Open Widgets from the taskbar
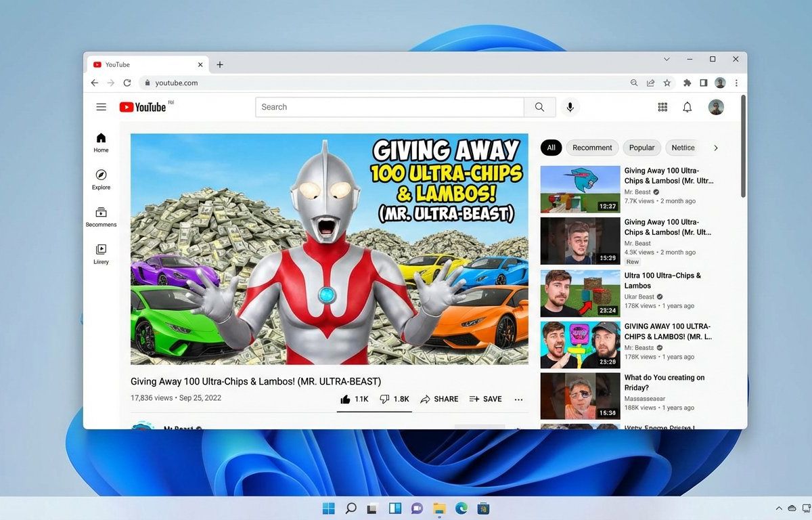 [395, 508]
